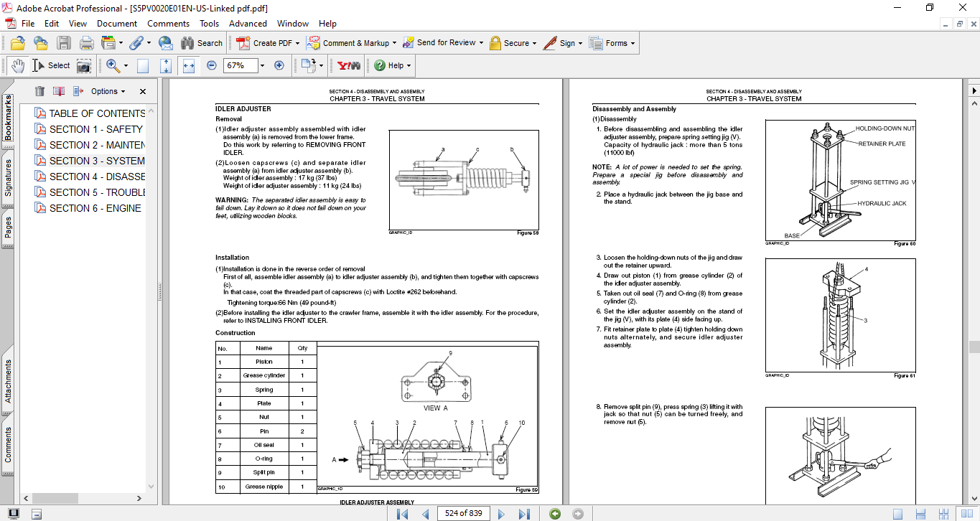The width and height of the screenshot is (980, 521).
Task: Toggle Fit Width page view
Action: (189, 65)
